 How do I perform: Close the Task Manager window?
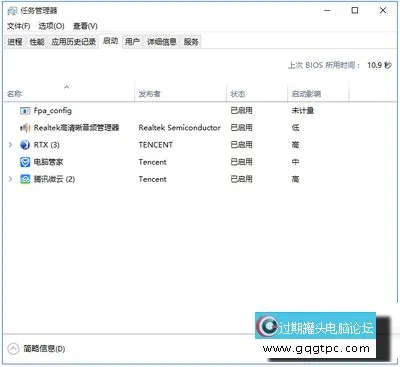(x=383, y=11)
